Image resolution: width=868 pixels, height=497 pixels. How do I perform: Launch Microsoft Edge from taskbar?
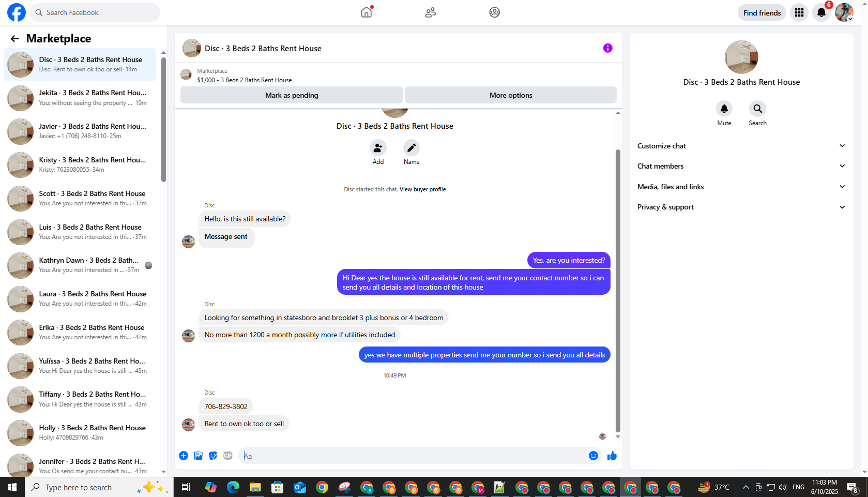pos(233,487)
